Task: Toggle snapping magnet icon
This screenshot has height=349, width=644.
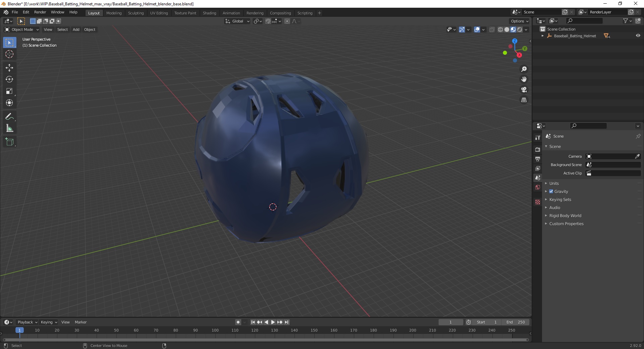Action: pyautogui.click(x=268, y=21)
